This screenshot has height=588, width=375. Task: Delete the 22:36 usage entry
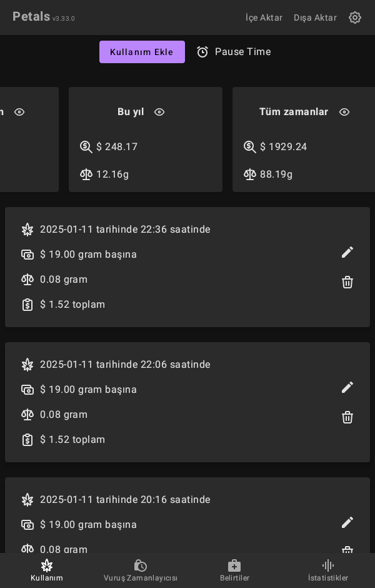coord(347,282)
